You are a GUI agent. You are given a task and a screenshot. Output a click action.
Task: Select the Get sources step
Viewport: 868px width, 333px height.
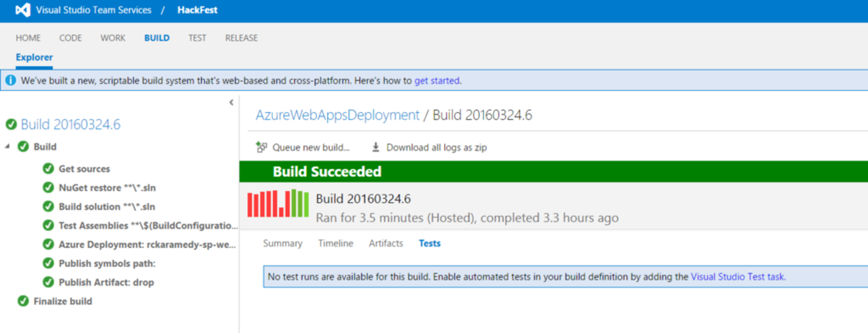point(84,169)
